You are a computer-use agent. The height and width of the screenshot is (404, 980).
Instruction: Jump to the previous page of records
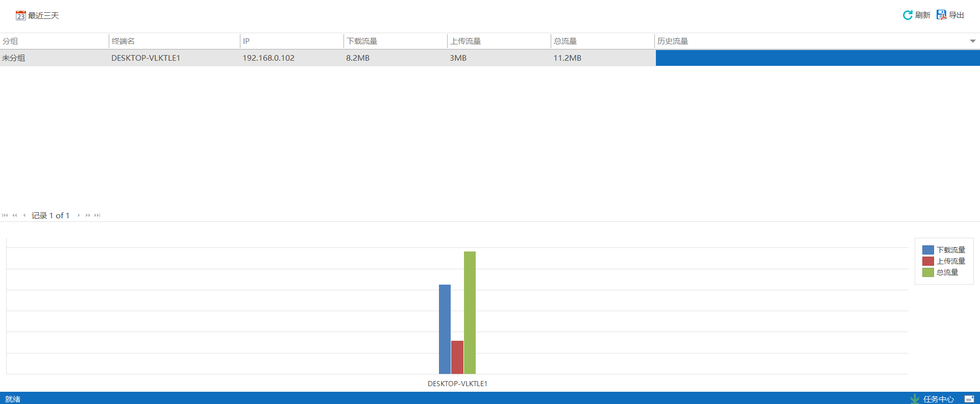tap(15, 215)
